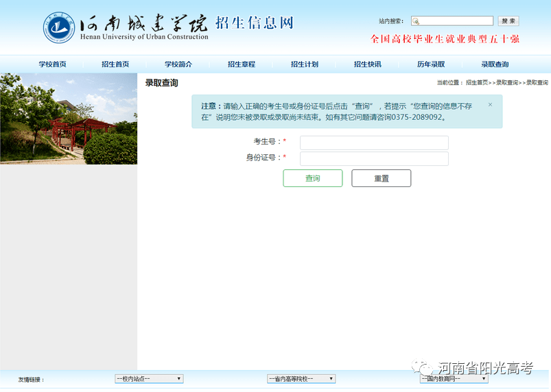551x392 pixels.
Task: Close the notice alert box
Action: 490,105
